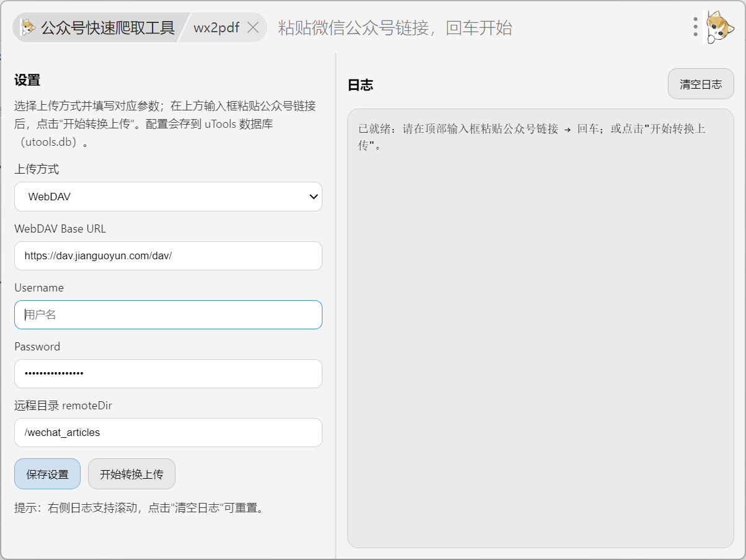Click the WebDAV Base URL field
This screenshot has height=560, width=746.
(x=168, y=256)
